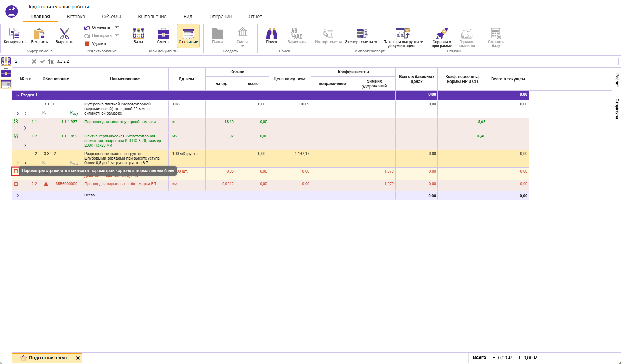Open the Export estimate (Экспорт сметы) dropdown

coord(361,36)
